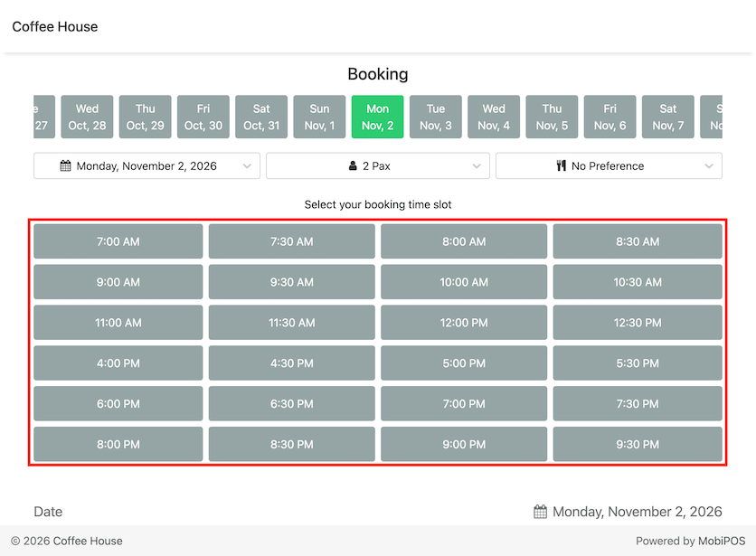Pick the 9:00 AM time slot
This screenshot has width=756, height=556.
(118, 282)
